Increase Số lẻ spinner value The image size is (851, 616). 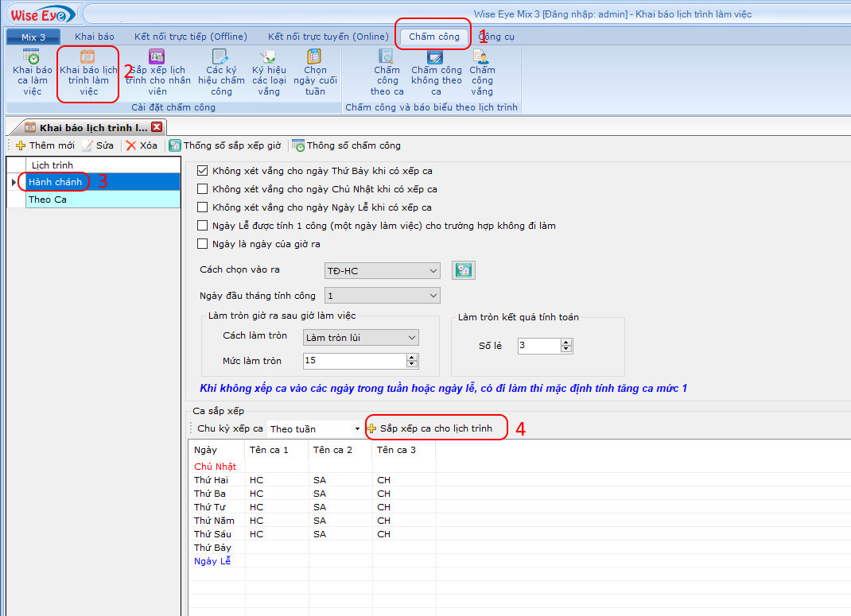tap(566, 342)
